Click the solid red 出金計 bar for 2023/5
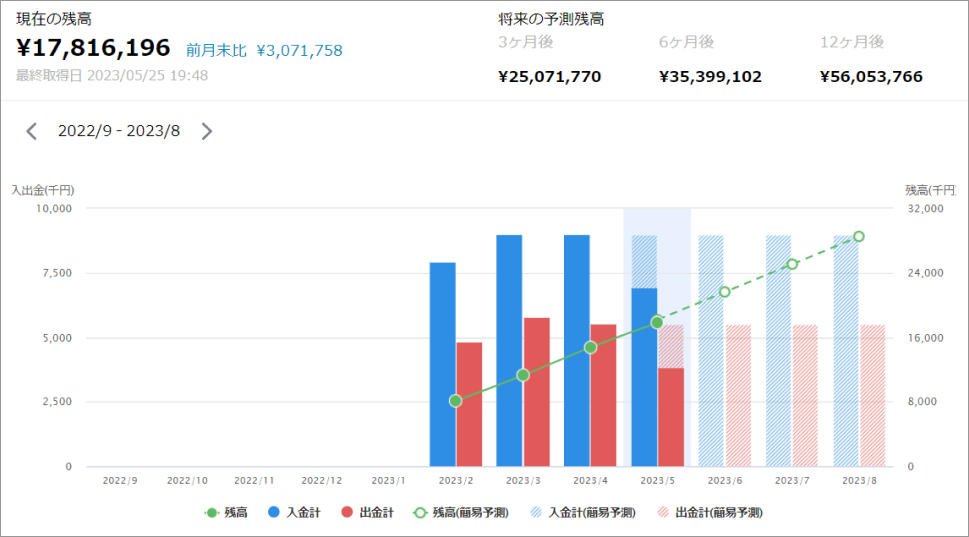 [x=671, y=418]
